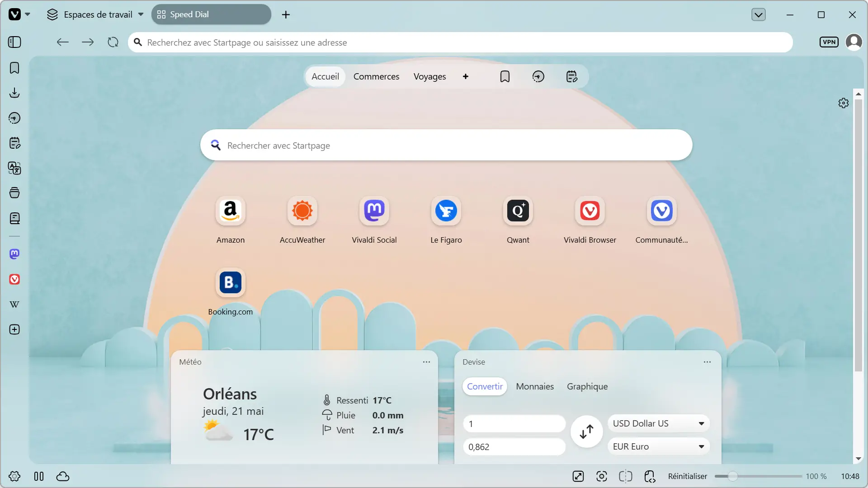Toggle the side panel button
868x488 pixels.
coord(14,42)
